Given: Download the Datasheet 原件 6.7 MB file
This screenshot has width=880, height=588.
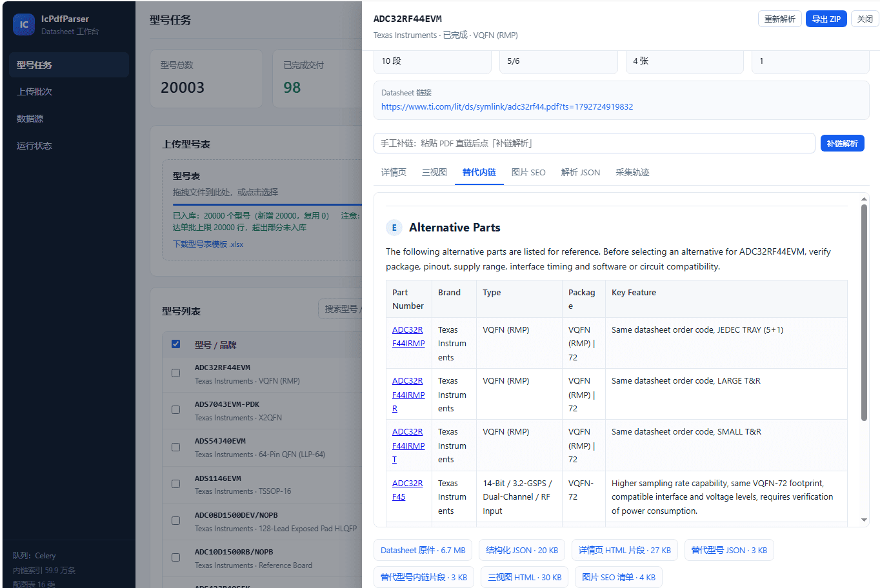Looking at the screenshot, I should pos(423,550).
